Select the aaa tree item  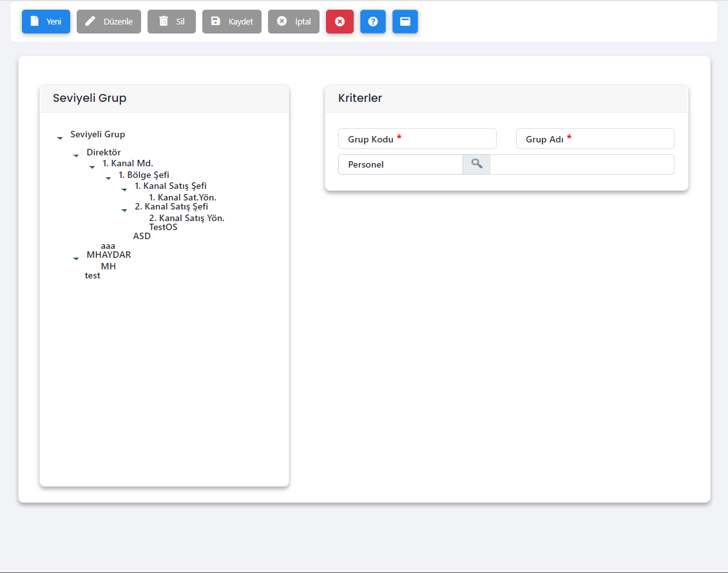108,246
